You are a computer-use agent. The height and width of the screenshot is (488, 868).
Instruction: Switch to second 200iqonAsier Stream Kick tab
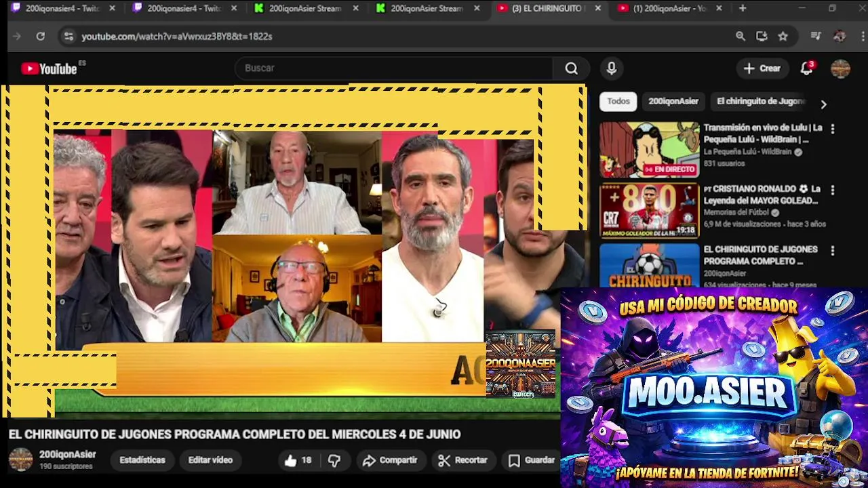(x=427, y=9)
